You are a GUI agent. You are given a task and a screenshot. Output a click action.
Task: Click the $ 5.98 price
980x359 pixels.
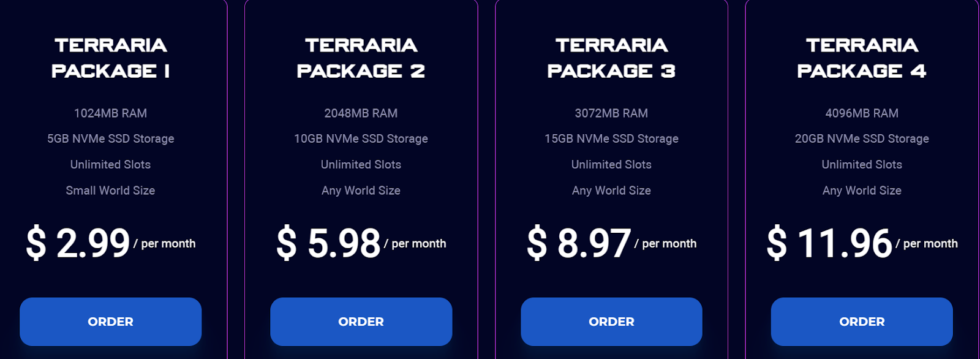[x=328, y=243]
